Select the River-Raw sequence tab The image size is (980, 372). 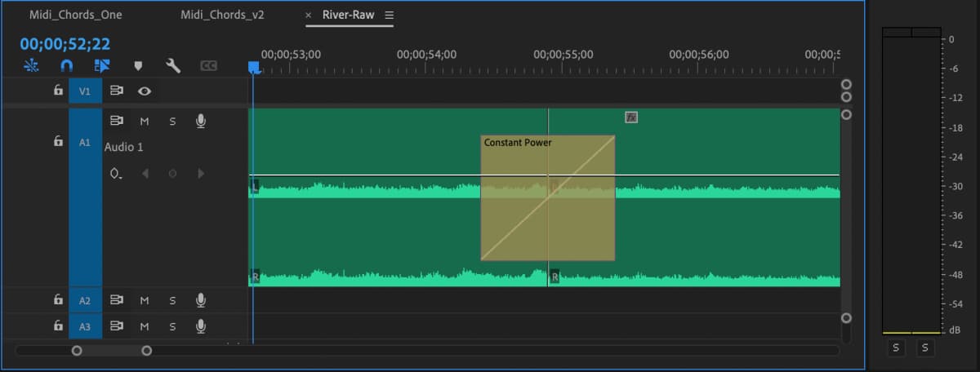tap(348, 15)
